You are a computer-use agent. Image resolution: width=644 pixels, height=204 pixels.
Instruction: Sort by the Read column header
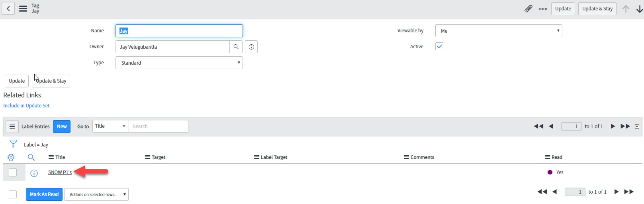557,157
